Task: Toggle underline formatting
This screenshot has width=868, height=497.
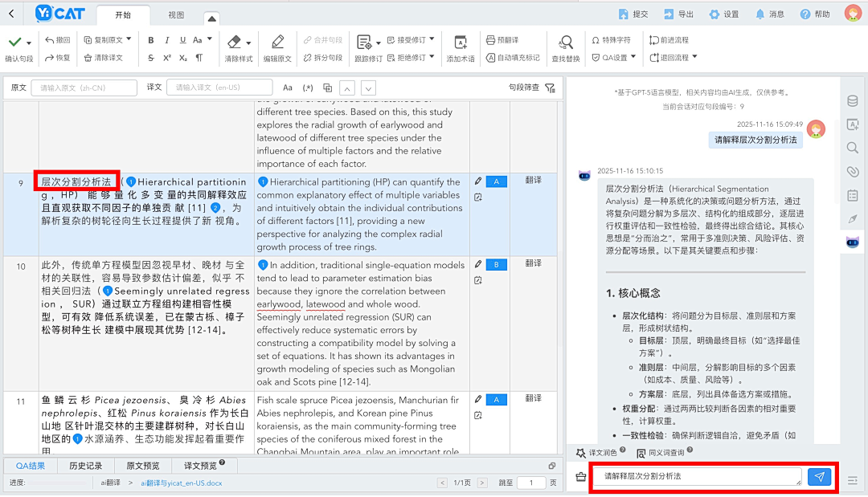Action: [182, 39]
